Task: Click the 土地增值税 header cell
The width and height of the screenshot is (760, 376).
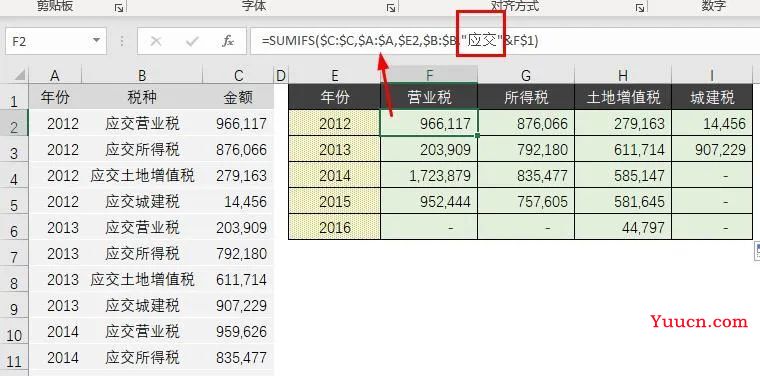Action: click(623, 97)
